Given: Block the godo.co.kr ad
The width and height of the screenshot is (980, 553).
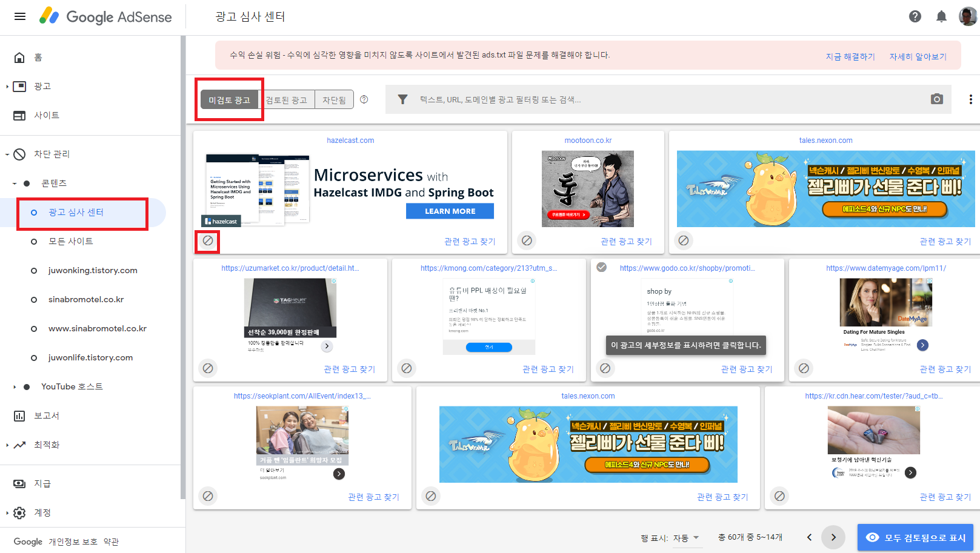Looking at the screenshot, I should click(605, 368).
